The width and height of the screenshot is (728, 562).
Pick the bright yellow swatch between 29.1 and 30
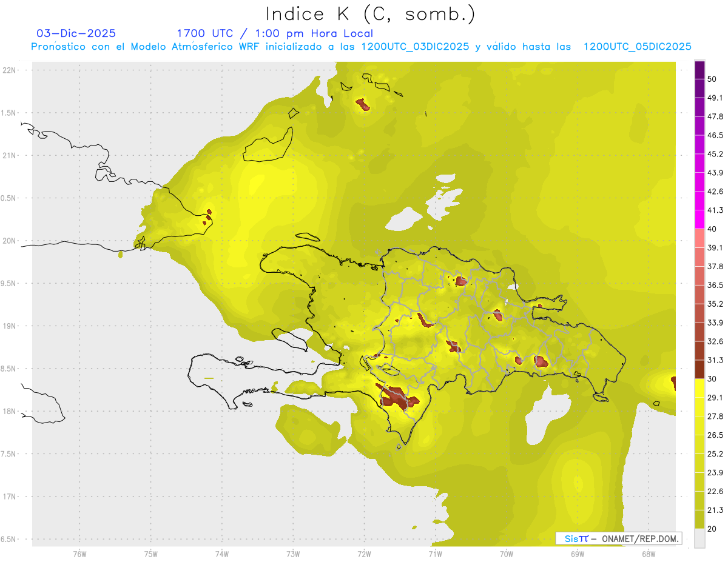point(699,388)
